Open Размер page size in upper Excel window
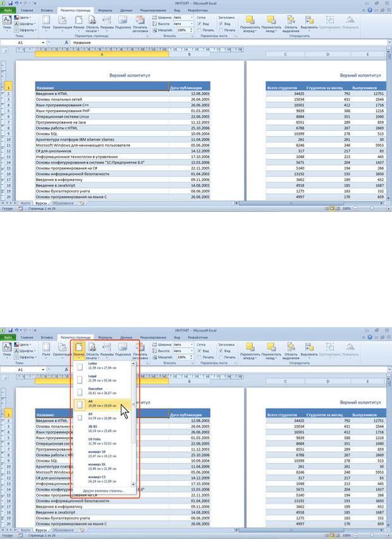 click(78, 23)
